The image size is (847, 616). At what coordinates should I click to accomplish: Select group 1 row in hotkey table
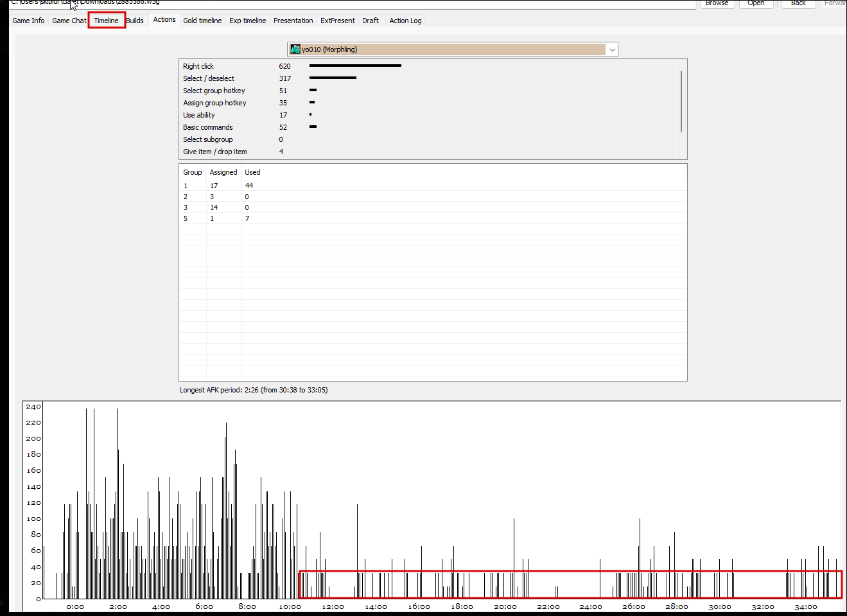(433, 186)
